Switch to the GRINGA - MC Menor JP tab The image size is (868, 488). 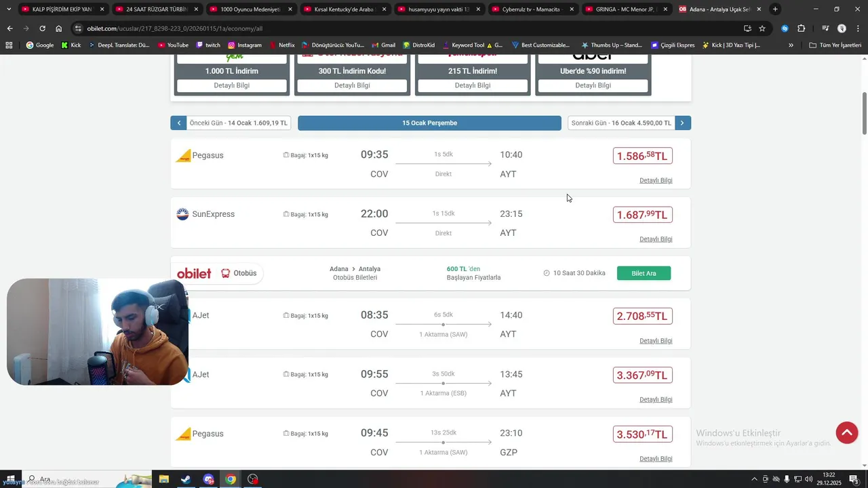(x=627, y=9)
